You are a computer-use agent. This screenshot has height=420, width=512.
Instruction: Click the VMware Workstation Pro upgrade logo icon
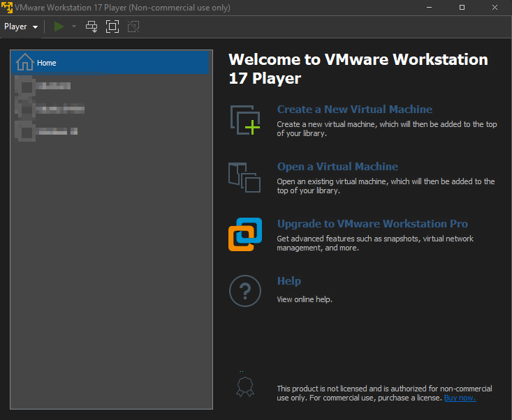pyautogui.click(x=244, y=234)
